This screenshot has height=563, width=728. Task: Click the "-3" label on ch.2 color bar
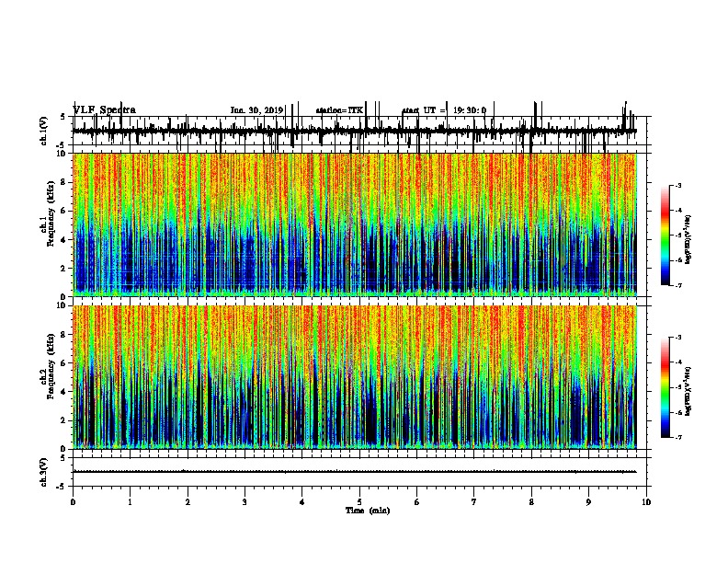[x=678, y=338]
